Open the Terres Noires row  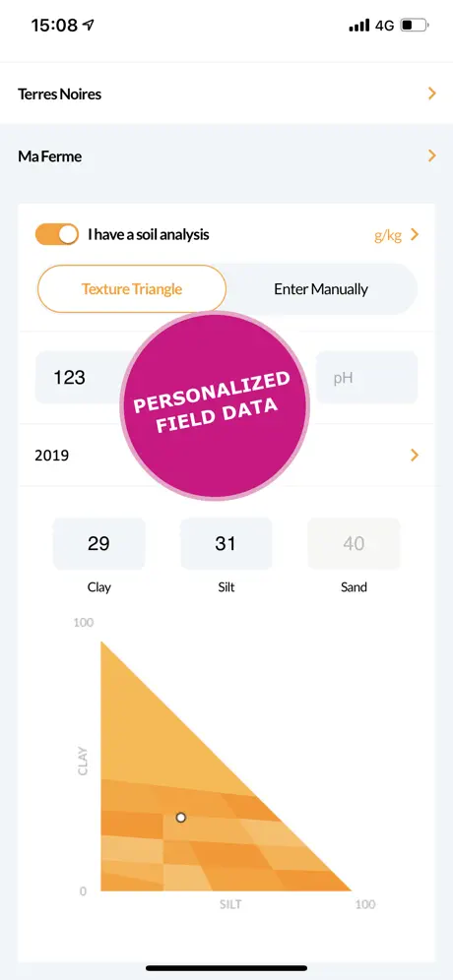tap(226, 93)
